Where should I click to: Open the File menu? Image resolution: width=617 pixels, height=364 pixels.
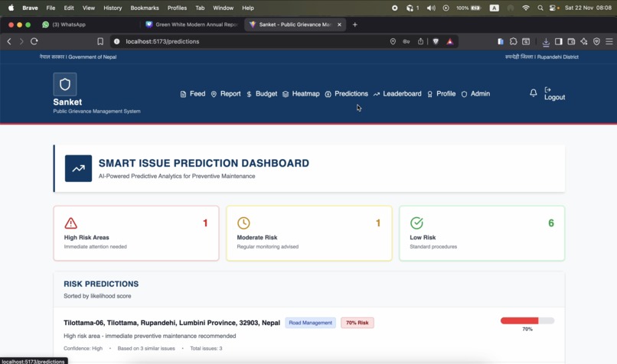(51, 8)
